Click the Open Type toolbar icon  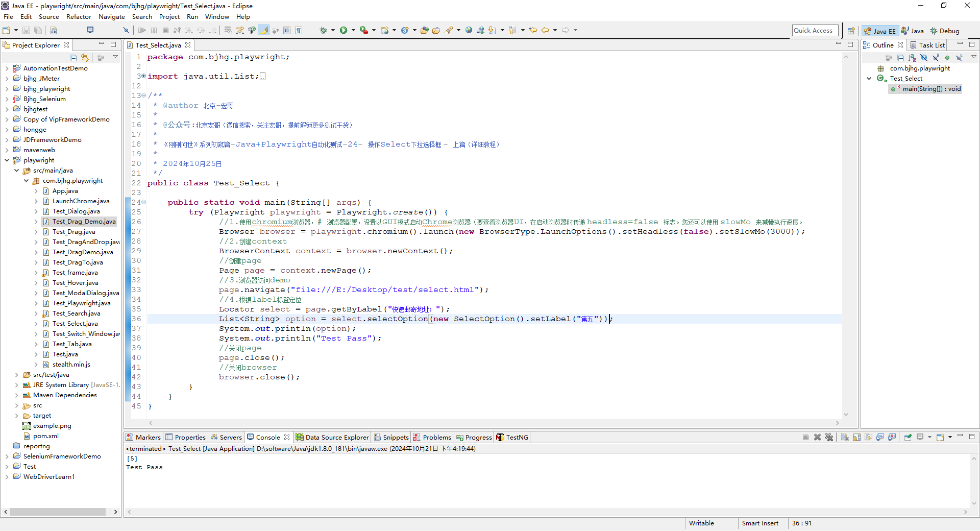[424, 30]
